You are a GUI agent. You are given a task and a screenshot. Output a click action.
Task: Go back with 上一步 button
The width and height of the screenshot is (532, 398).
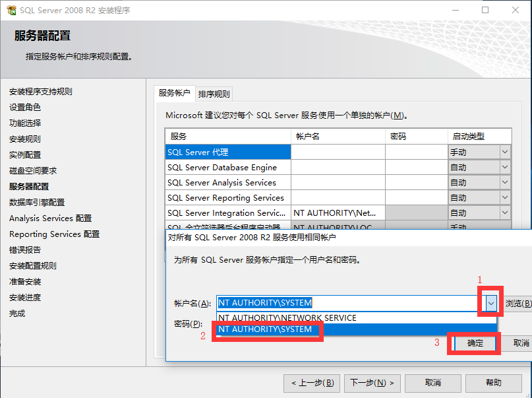coord(313,383)
